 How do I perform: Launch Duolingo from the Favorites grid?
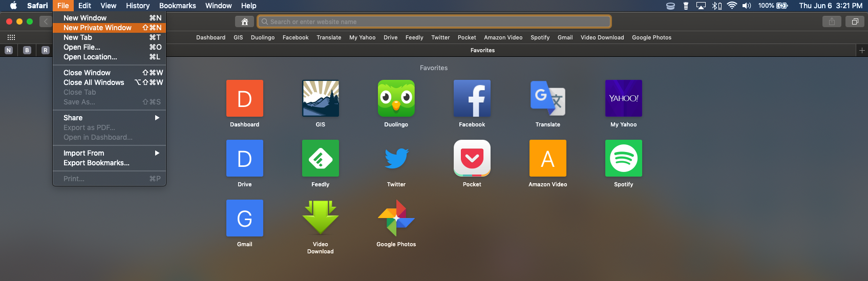click(396, 98)
